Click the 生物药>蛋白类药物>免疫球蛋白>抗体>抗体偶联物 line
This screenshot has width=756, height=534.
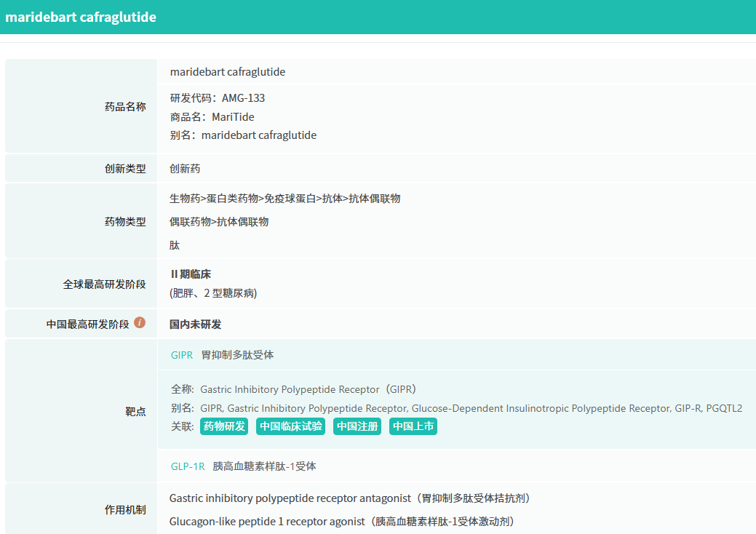(285, 199)
